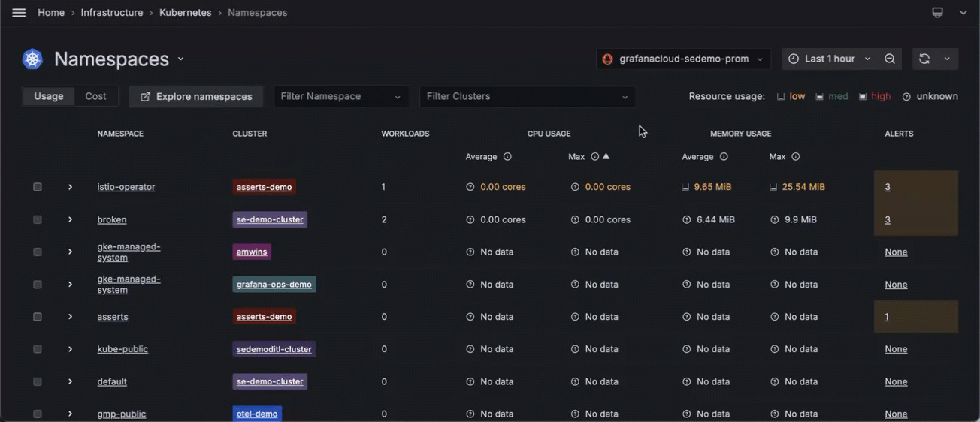This screenshot has height=422, width=980.
Task: Click the refresh dashboard icon
Action: point(924,59)
